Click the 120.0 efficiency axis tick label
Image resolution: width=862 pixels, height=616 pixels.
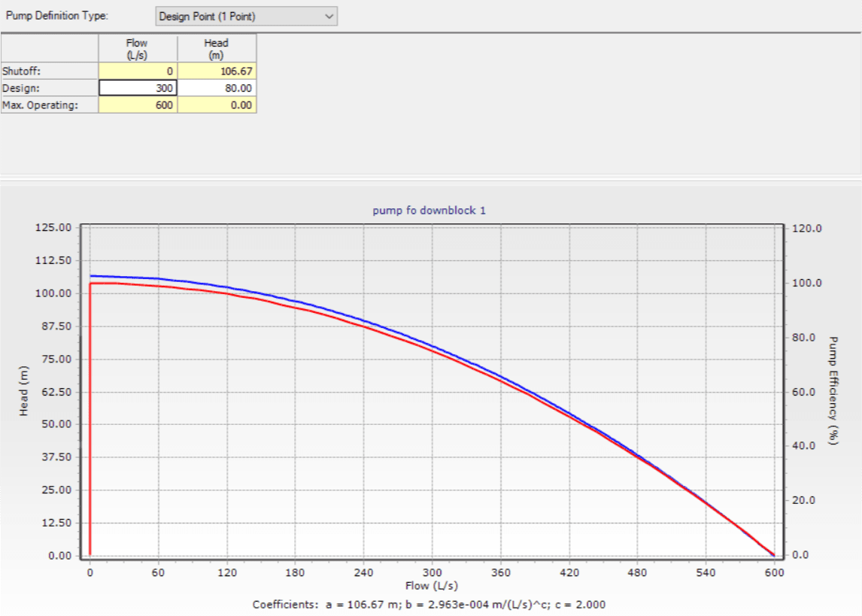pos(807,229)
